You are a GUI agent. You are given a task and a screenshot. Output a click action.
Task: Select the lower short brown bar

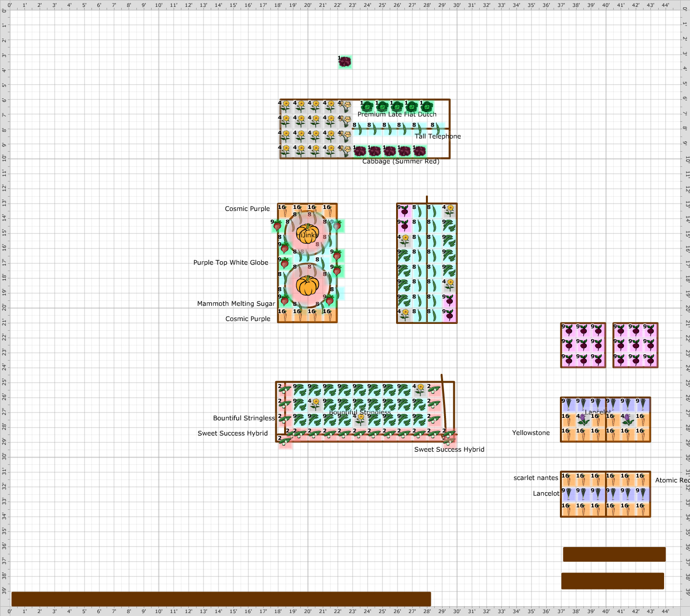coord(613,581)
